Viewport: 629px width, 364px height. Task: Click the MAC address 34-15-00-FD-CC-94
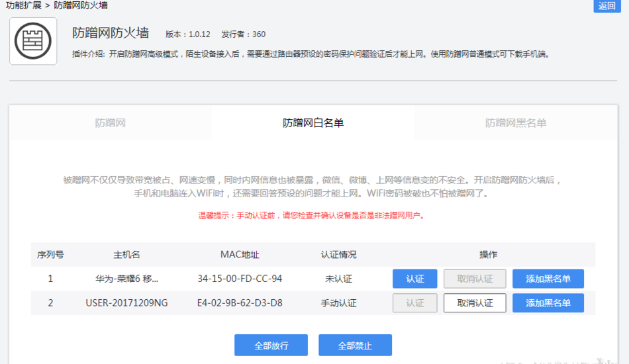coord(240,279)
